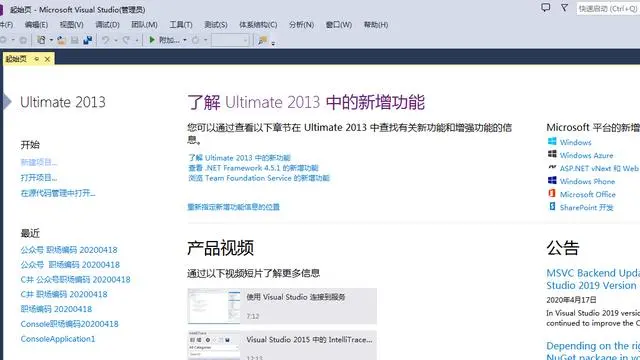
Task: Open the 分析(N) menu
Action: coord(302,25)
